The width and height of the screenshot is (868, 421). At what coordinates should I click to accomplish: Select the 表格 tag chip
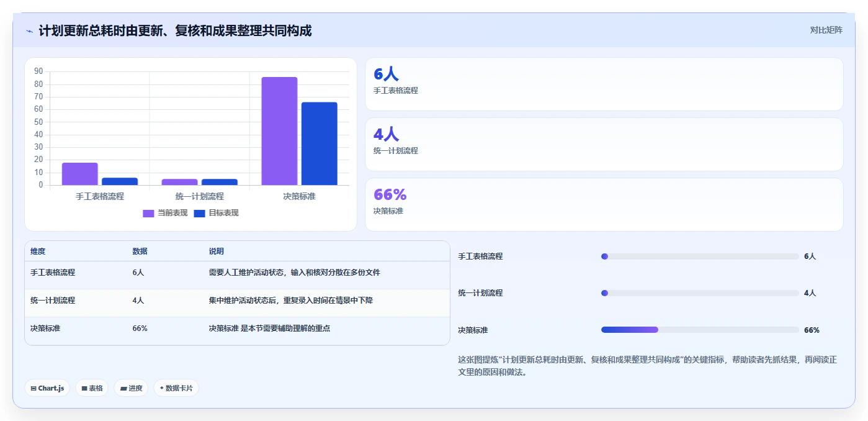tap(92, 388)
